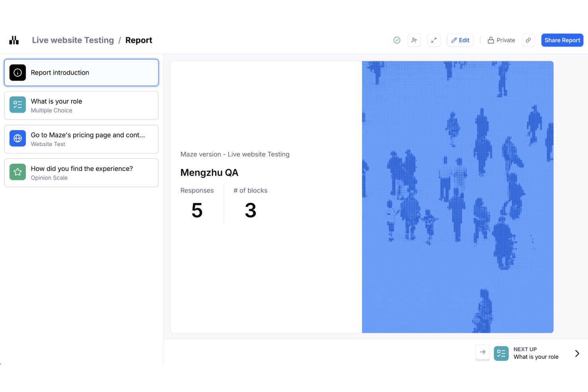588x392 pixels.
Task: Toggle the Private visibility setting
Action: [x=501, y=40]
